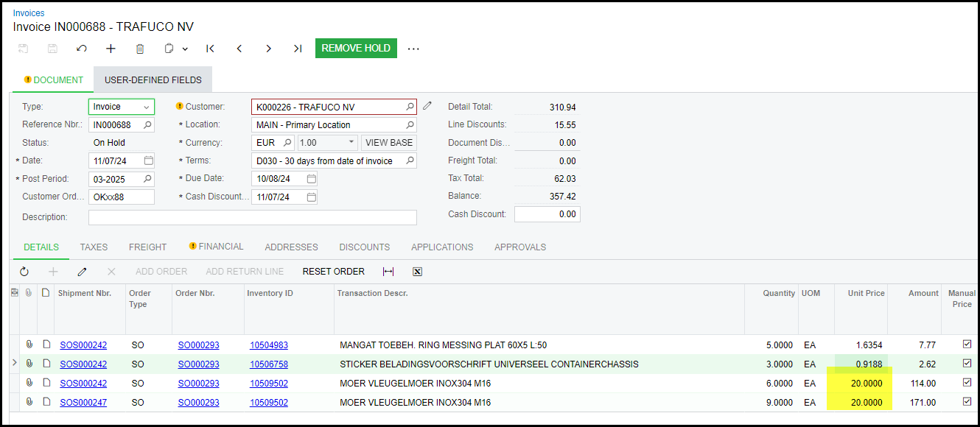The image size is (980, 427).
Task: Add new invoice with plus icon
Action: click(x=111, y=49)
